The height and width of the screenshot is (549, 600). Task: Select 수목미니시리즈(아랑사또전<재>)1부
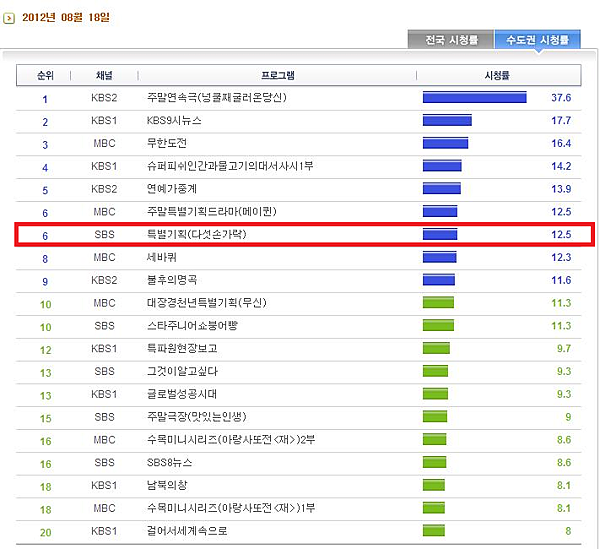coord(231,508)
